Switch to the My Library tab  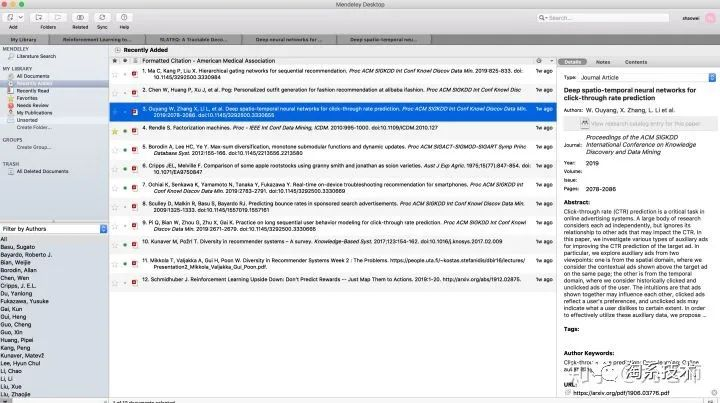(23, 40)
